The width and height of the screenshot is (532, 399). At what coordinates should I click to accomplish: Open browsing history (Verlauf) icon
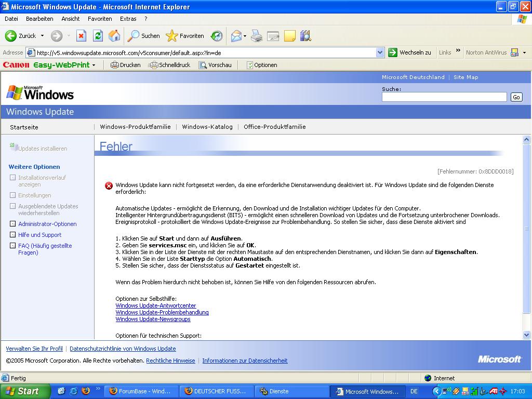217,36
